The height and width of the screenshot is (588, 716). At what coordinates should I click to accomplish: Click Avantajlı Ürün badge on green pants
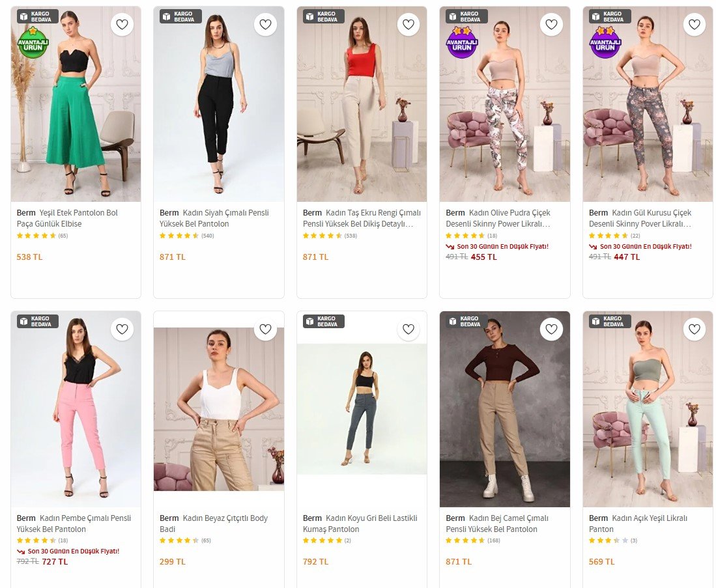click(x=32, y=43)
